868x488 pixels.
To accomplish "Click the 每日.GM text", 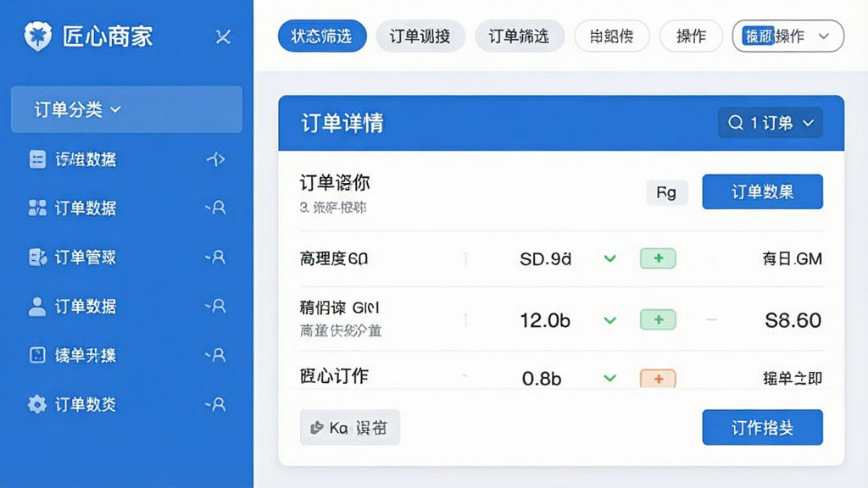I will click(793, 259).
